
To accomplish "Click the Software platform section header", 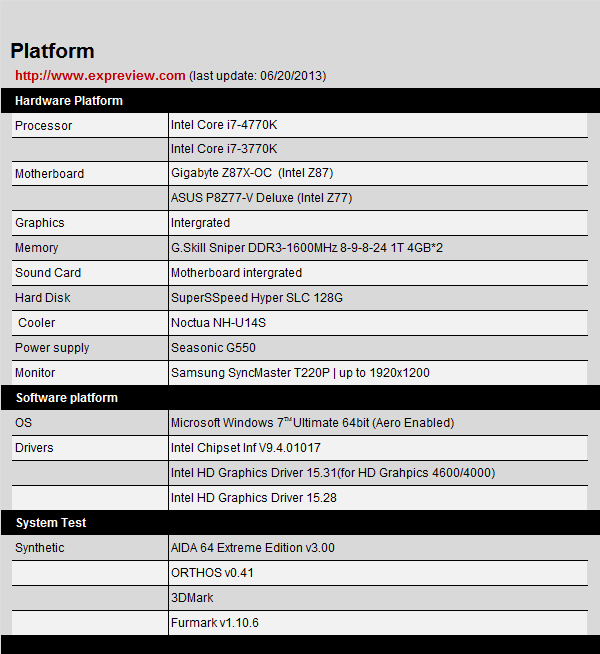I will (x=300, y=397).
